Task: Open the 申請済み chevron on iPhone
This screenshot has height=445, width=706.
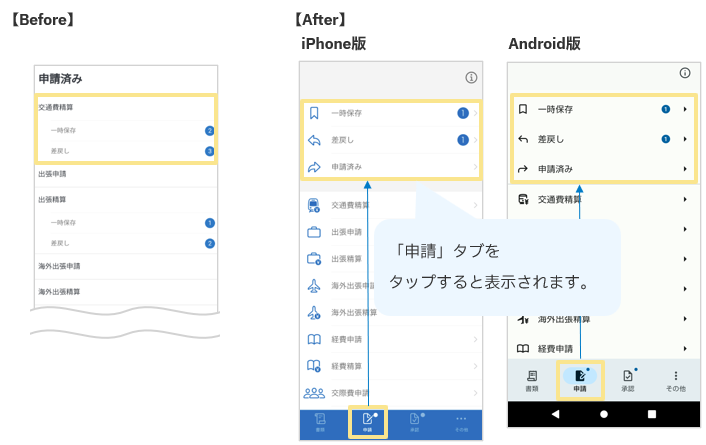Action: (475, 167)
